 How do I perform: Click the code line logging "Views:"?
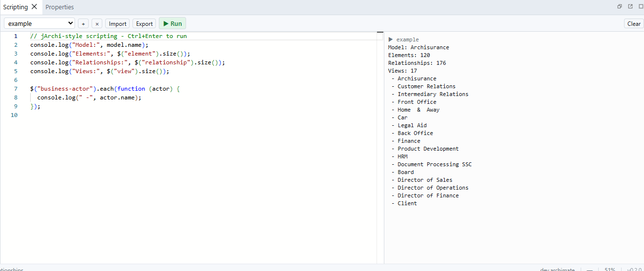coord(100,71)
